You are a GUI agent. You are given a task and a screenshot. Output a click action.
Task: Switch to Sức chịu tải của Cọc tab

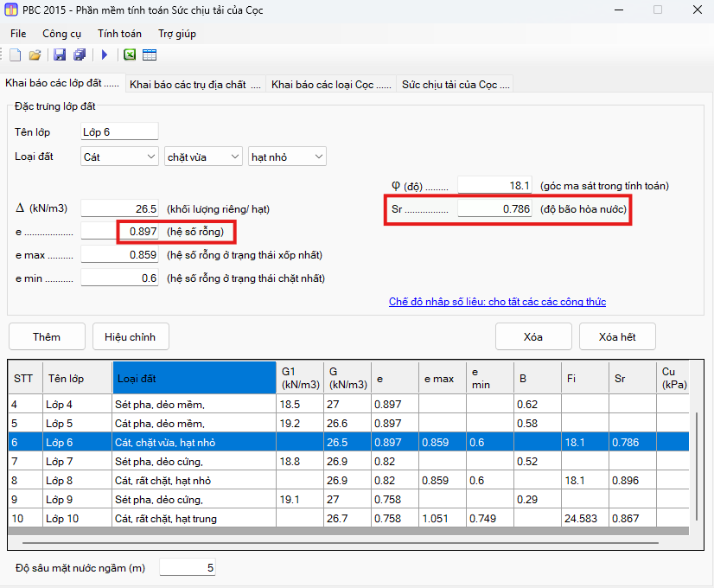(x=456, y=84)
